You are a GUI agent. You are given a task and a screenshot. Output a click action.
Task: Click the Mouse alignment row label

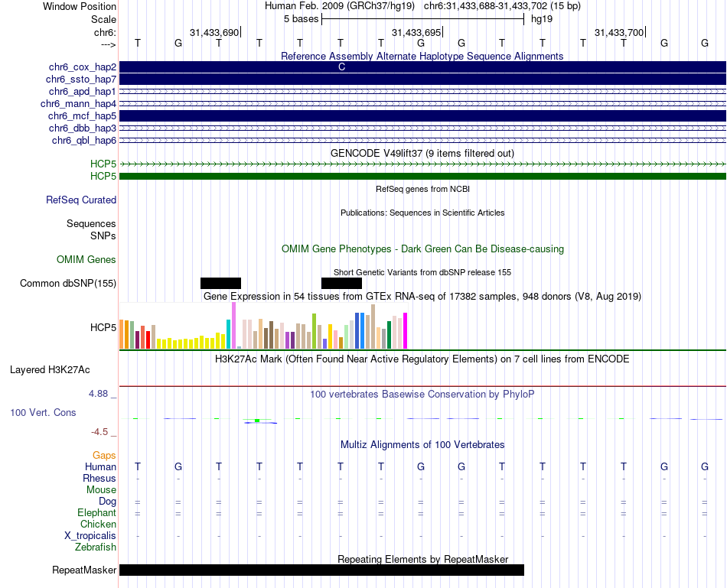[101, 490]
